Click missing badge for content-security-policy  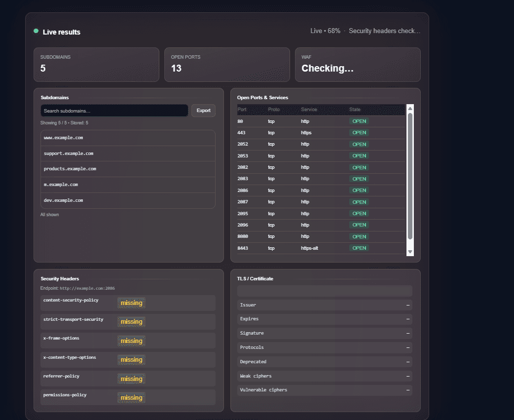pyautogui.click(x=131, y=303)
